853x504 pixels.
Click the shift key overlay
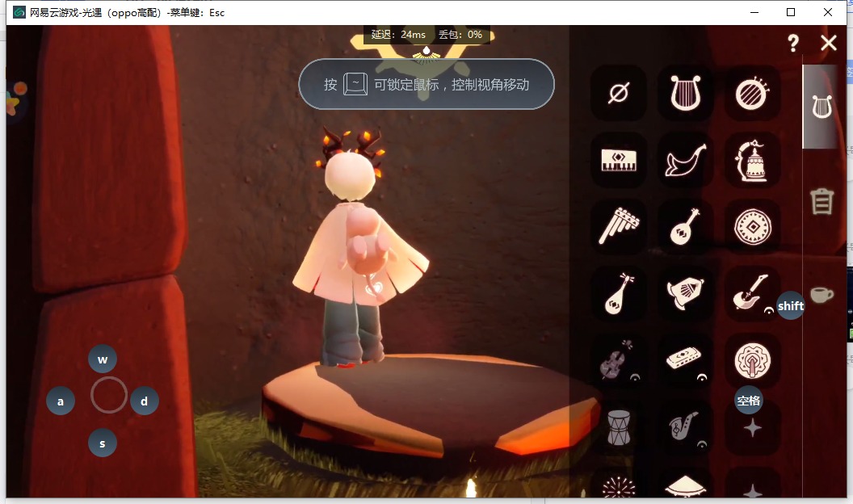791,305
